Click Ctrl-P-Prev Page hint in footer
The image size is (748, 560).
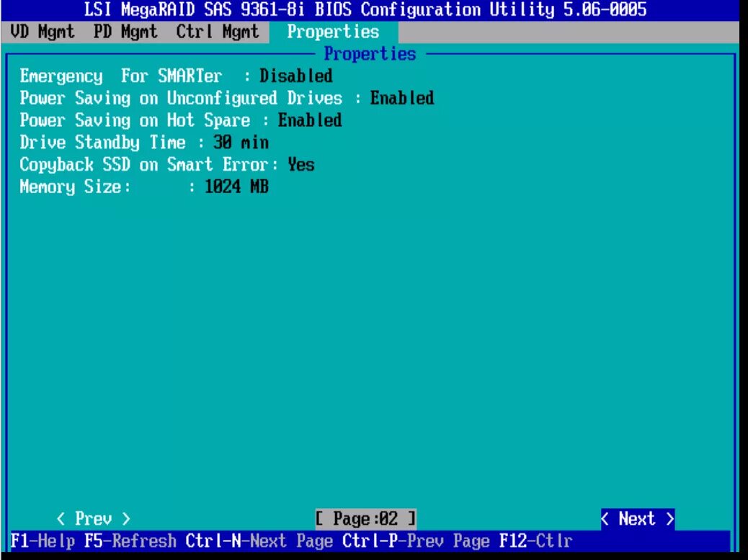click(x=416, y=541)
